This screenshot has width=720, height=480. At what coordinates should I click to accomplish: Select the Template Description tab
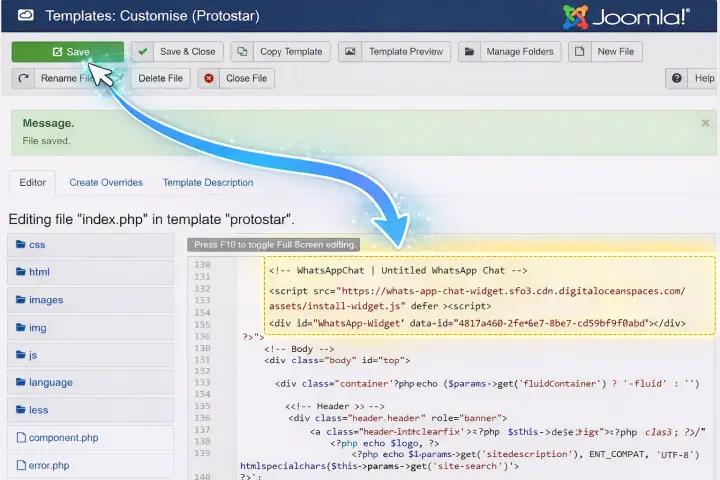(x=208, y=183)
